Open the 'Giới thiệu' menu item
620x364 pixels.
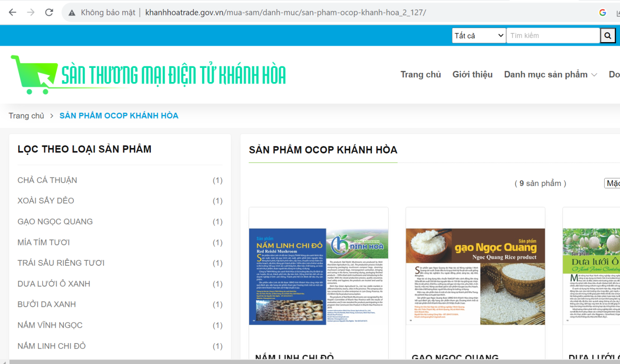click(x=472, y=74)
